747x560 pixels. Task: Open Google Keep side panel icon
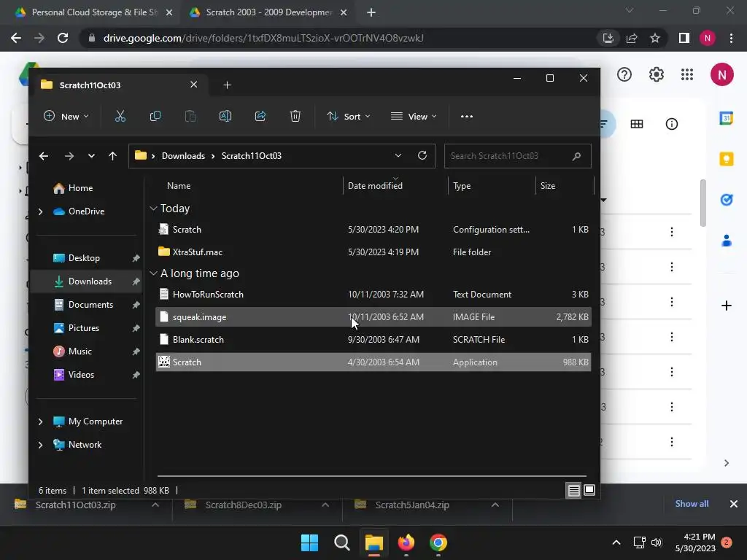(x=726, y=158)
